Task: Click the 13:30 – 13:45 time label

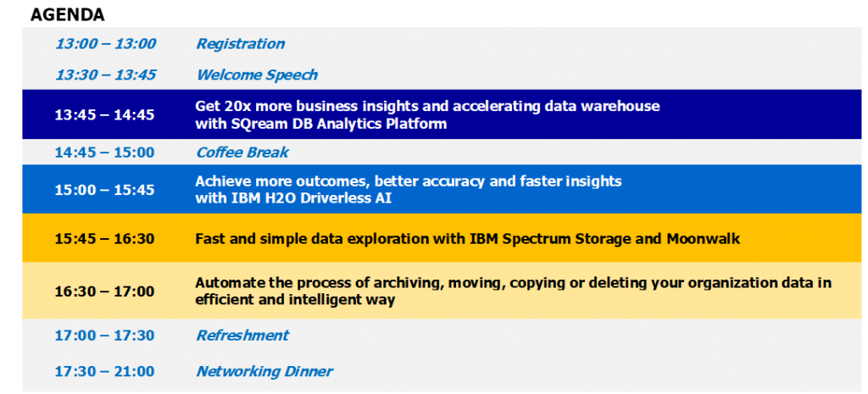Action: click(105, 75)
